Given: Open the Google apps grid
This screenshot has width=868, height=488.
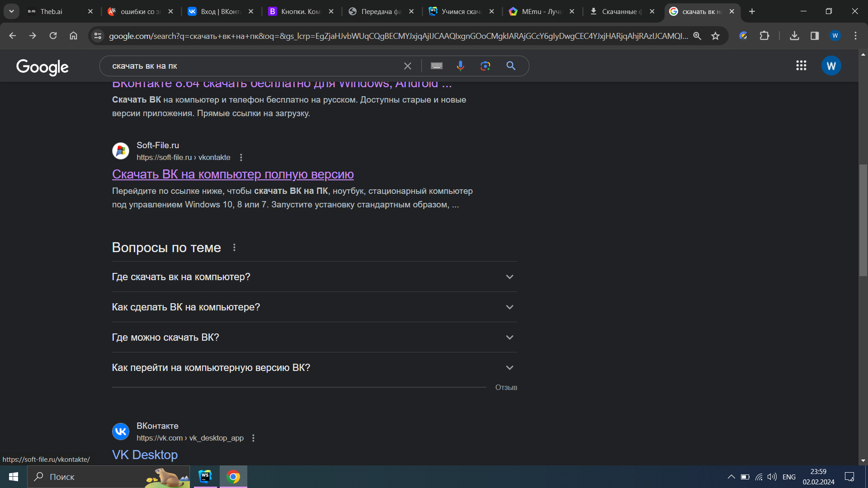Looking at the screenshot, I should point(801,66).
